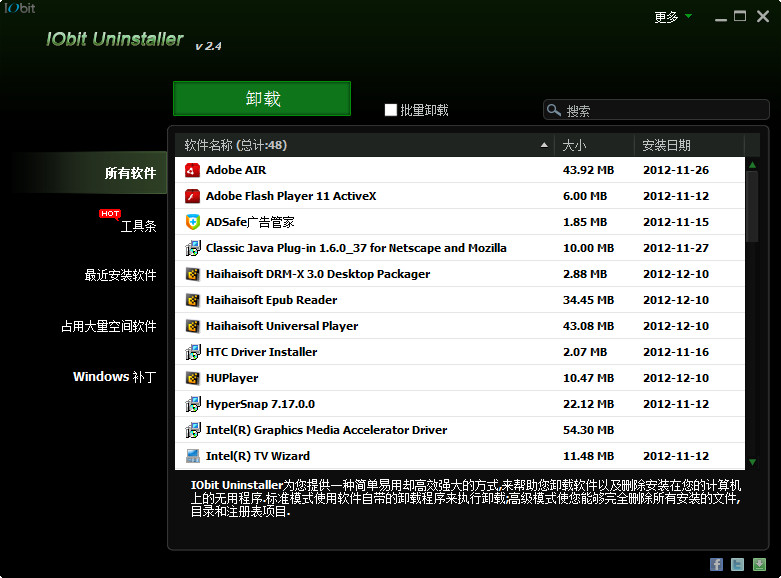Click the HTC Driver Installer icon
The image size is (781, 578).
tap(192, 352)
